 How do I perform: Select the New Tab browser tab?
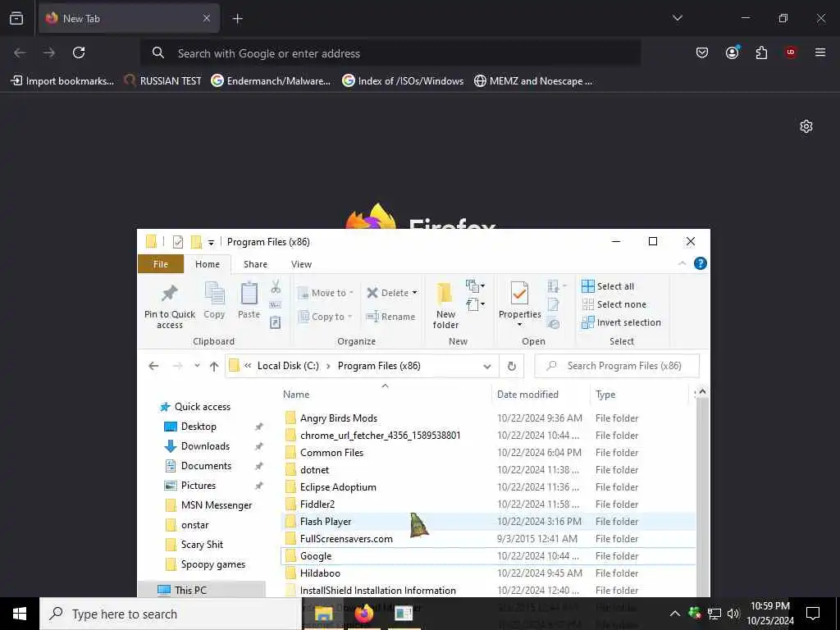[129, 19]
